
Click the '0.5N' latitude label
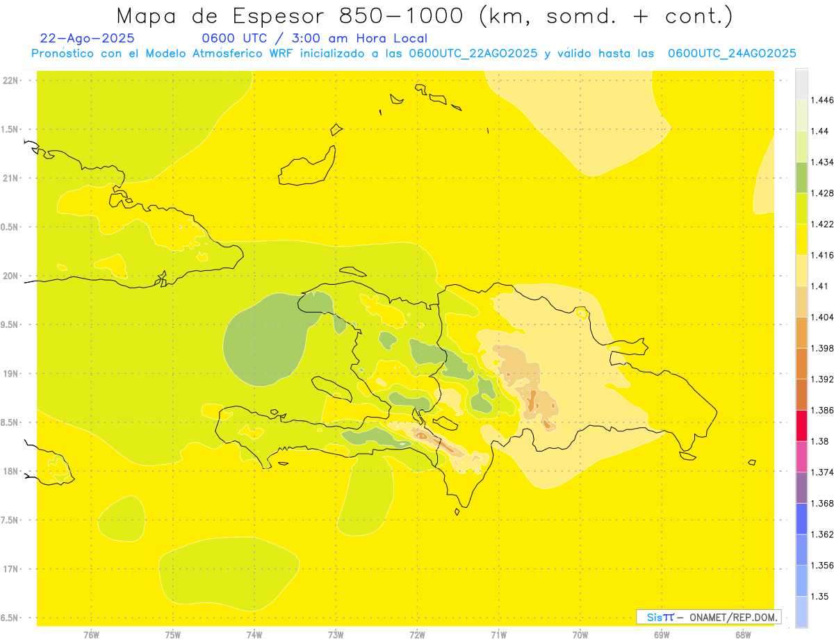(x=10, y=227)
